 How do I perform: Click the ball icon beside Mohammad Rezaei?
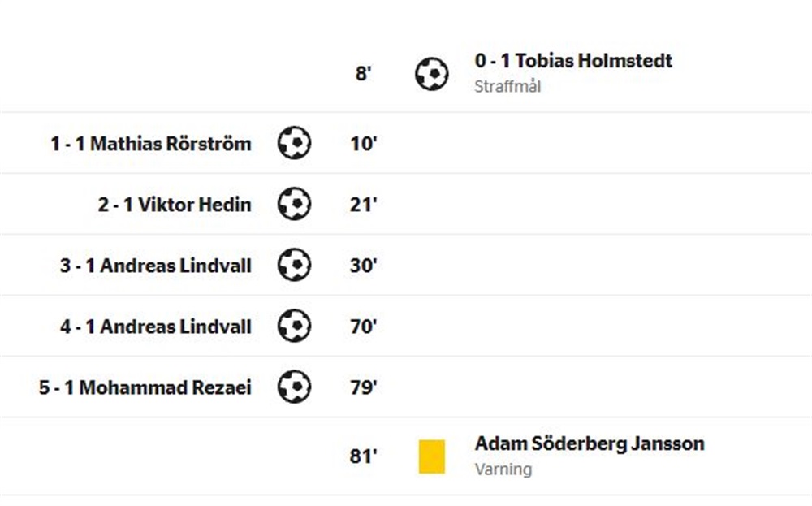click(x=294, y=387)
